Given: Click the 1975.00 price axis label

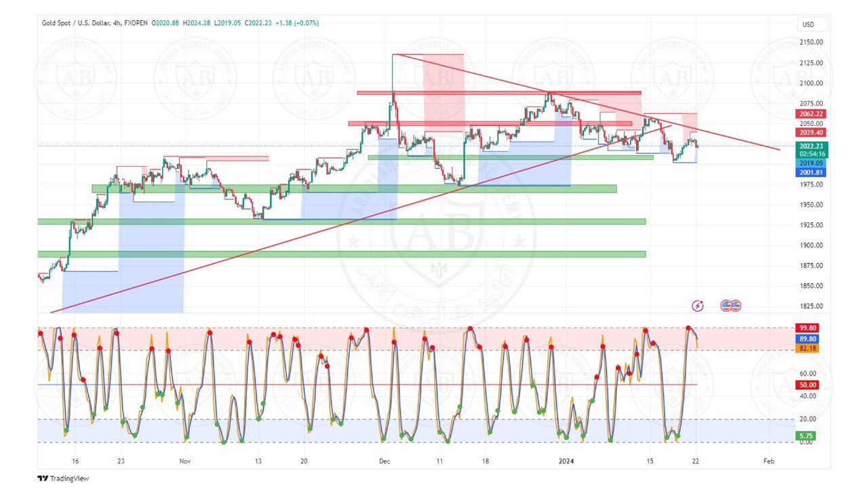Looking at the screenshot, I should [812, 184].
